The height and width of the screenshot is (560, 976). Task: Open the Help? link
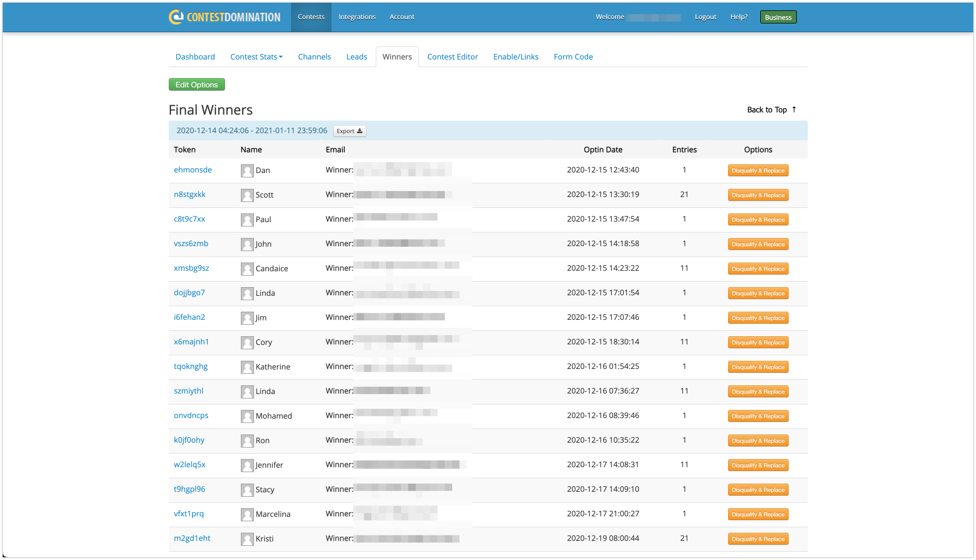click(x=738, y=17)
